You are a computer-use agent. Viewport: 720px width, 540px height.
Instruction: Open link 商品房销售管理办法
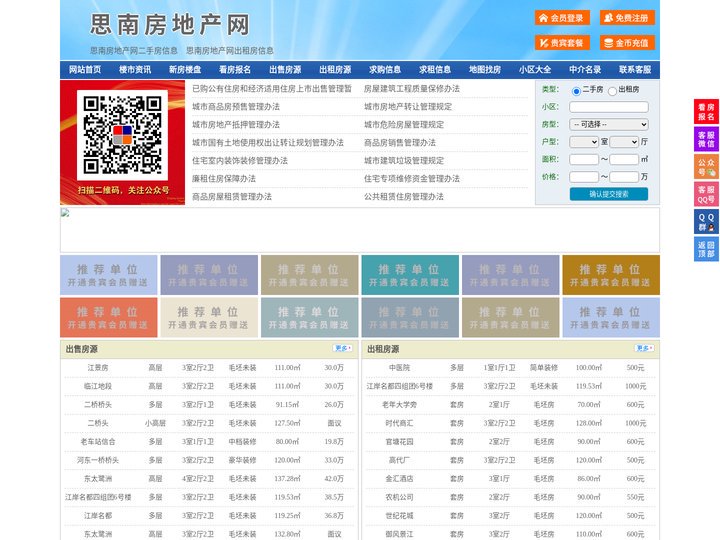[x=400, y=143]
